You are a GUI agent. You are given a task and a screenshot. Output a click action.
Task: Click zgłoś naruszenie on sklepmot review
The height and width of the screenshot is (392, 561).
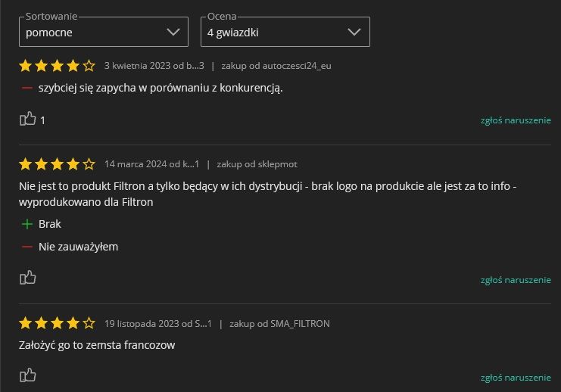tap(516, 280)
